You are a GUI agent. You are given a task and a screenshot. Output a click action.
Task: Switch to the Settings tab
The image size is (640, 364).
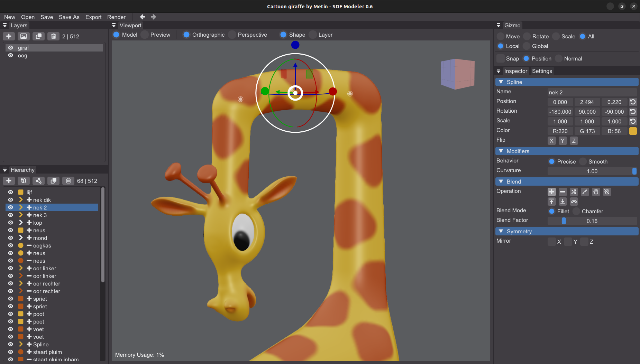[542, 71]
